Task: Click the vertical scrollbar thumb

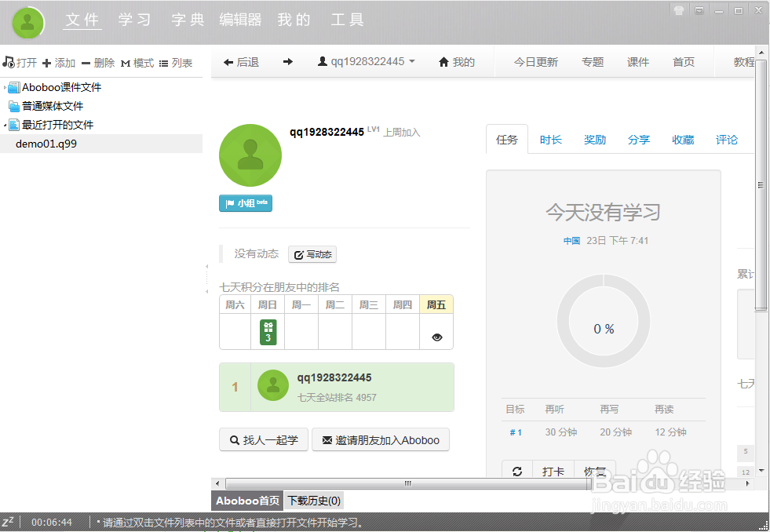Action: [761, 185]
